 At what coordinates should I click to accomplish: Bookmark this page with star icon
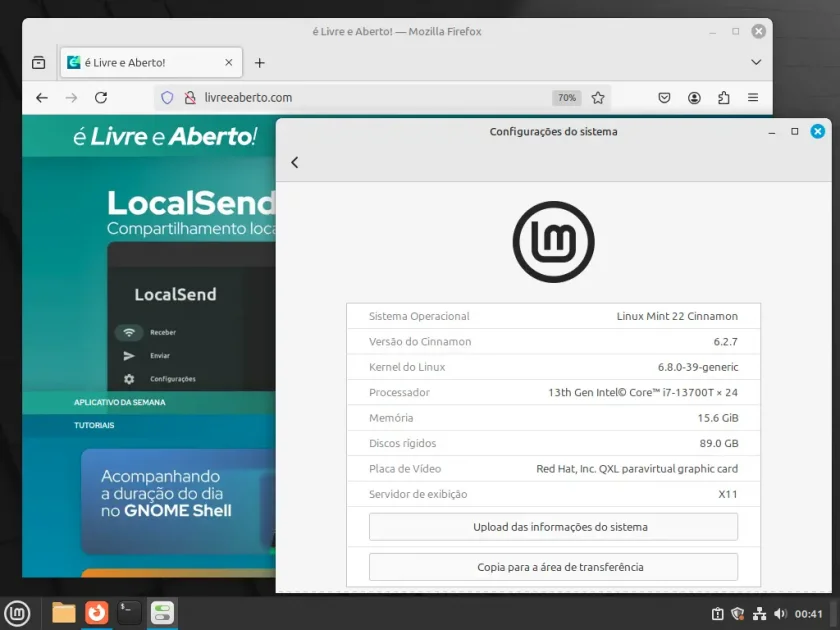click(598, 98)
